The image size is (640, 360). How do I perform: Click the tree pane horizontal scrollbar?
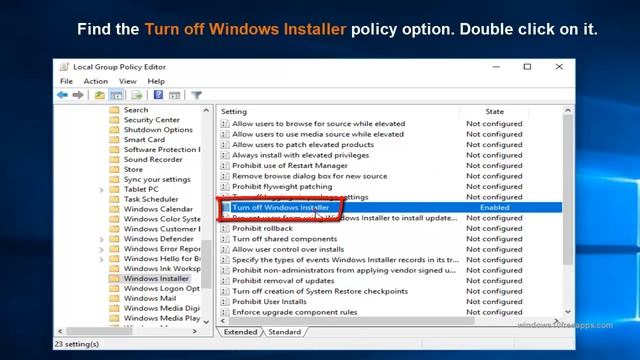coord(99,331)
